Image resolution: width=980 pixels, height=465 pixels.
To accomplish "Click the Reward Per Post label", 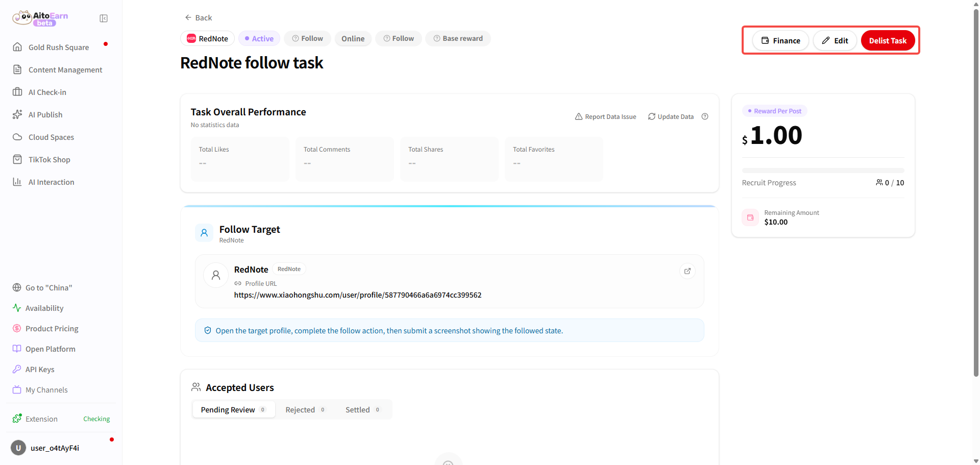I will tap(774, 111).
